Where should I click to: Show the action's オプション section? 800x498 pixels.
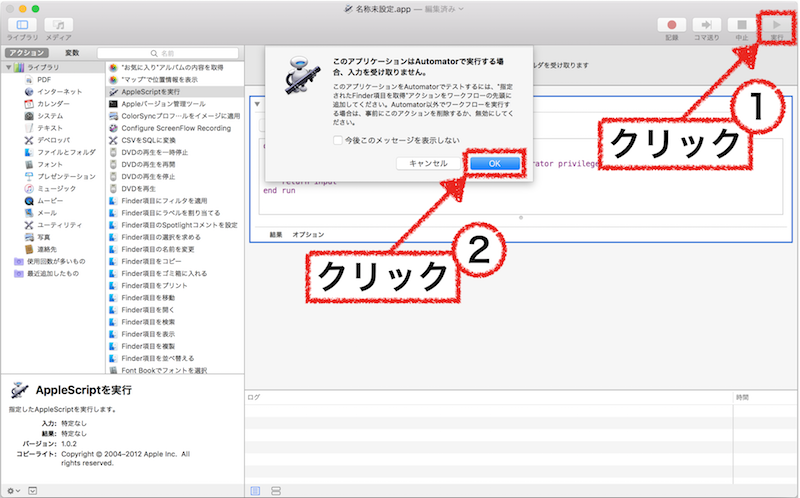pos(308,235)
